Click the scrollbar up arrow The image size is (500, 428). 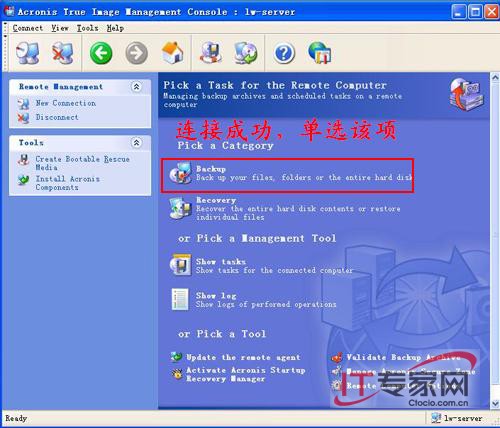tap(495, 78)
